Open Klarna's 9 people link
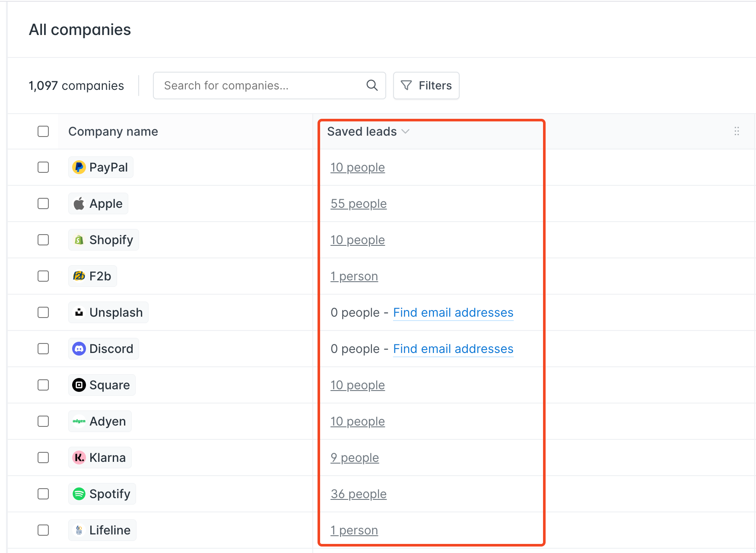Viewport: 756px width, 553px height. click(x=355, y=458)
